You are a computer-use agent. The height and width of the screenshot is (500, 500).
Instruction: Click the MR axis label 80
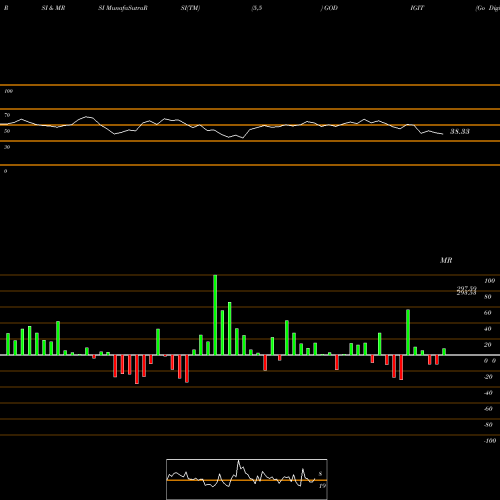488,297
